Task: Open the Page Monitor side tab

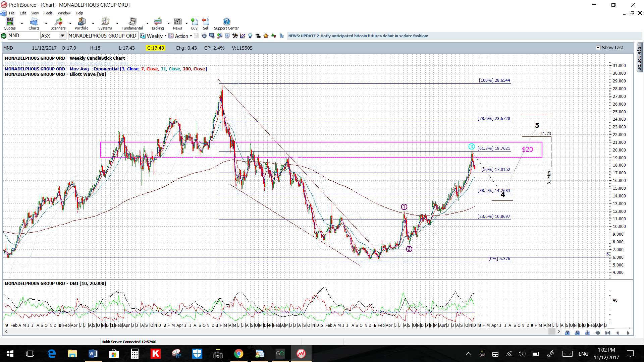Action: (640, 57)
